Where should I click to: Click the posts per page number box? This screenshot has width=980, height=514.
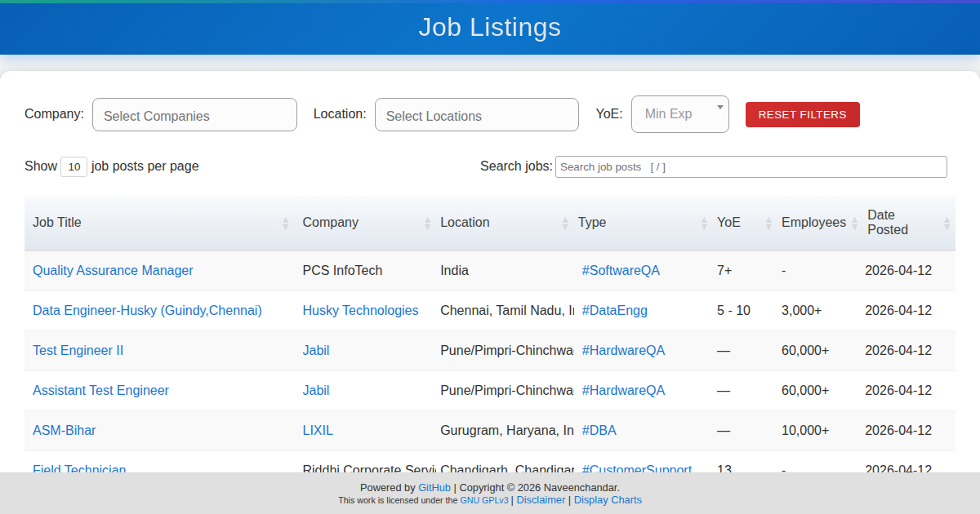pos(73,166)
